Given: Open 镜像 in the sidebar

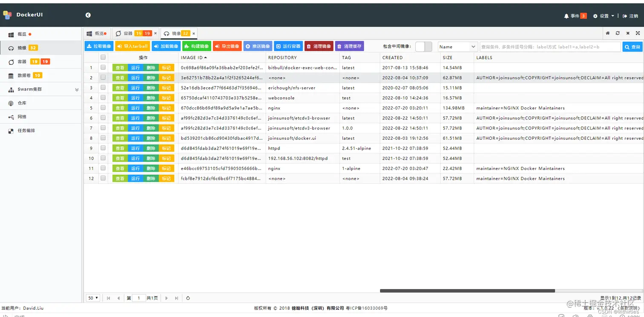Looking at the screenshot, I should pyautogui.click(x=40, y=48).
